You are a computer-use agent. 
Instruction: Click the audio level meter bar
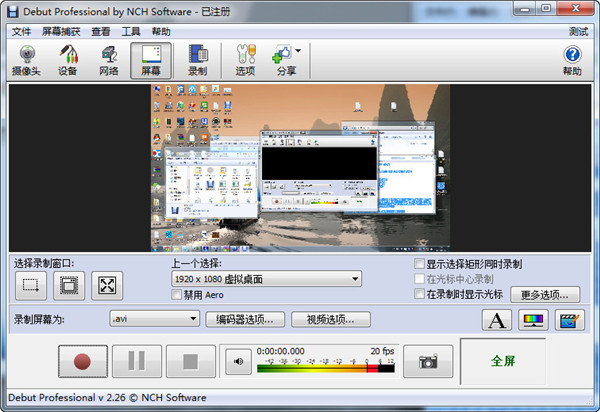coord(326,368)
